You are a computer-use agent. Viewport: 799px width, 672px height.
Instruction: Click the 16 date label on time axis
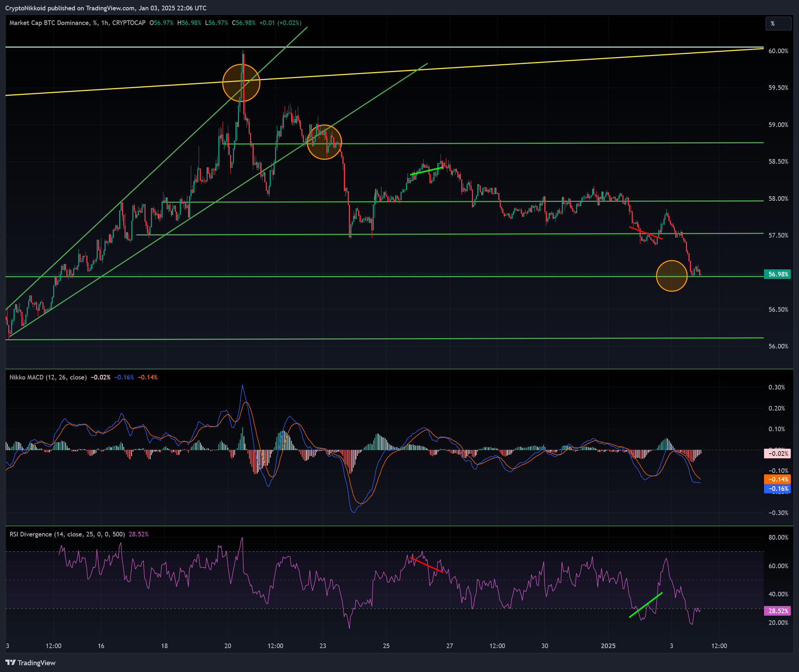click(x=101, y=646)
